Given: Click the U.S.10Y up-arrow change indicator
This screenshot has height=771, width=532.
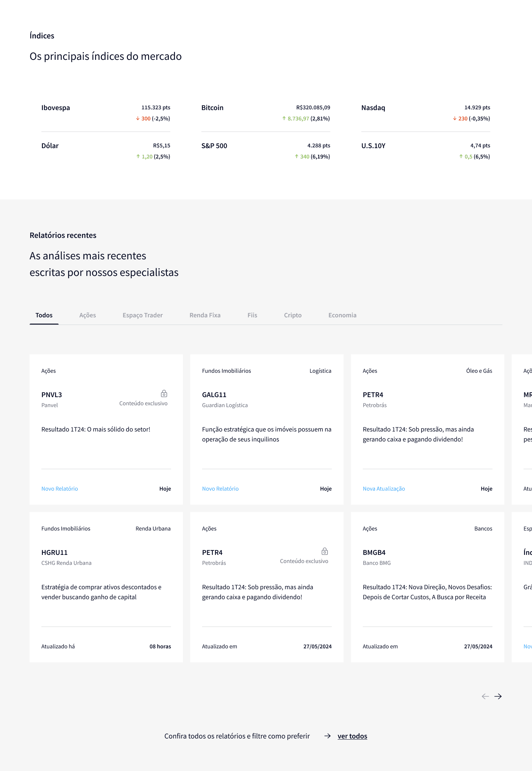Looking at the screenshot, I should click(461, 157).
